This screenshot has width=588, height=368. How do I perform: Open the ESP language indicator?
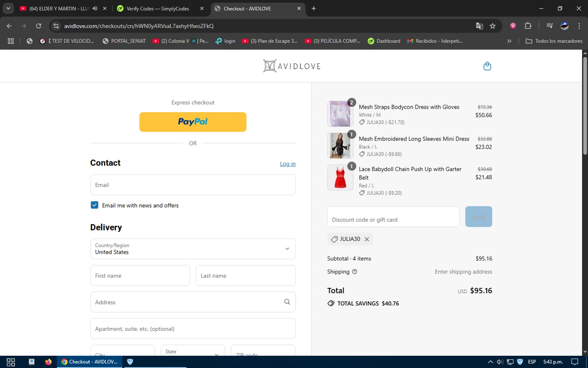532,362
